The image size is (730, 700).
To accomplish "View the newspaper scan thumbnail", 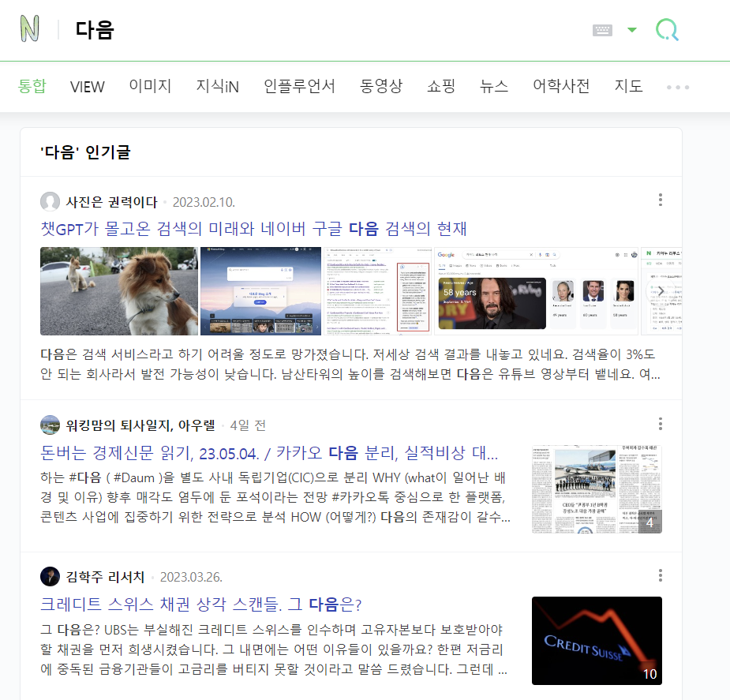I will click(x=597, y=489).
